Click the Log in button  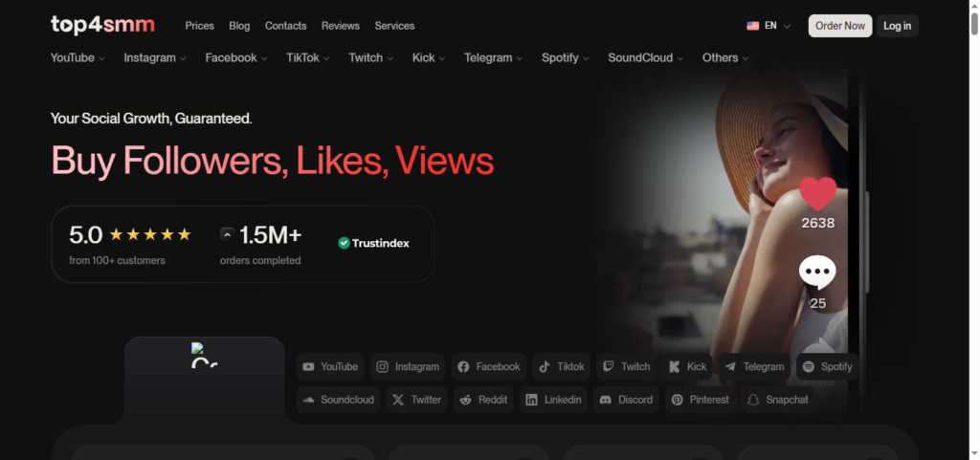[x=898, y=26]
